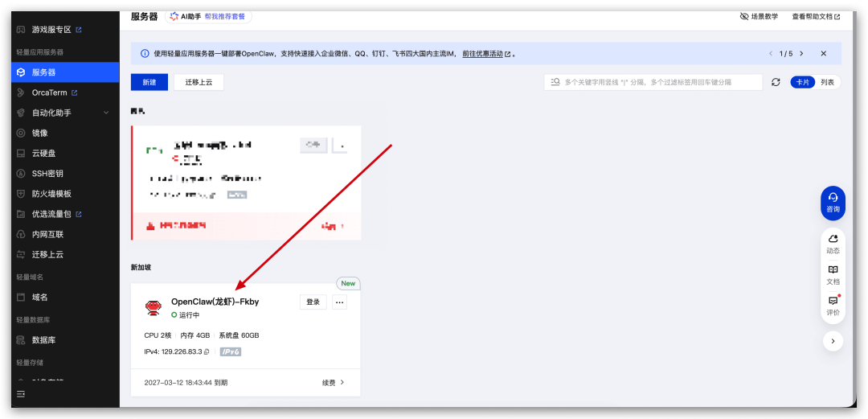Click the 评价 feedback icon
Viewport: 868px width, 419px height.
point(833,305)
